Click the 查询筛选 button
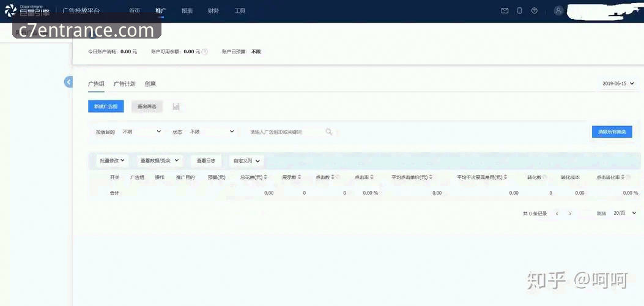 [x=147, y=106]
